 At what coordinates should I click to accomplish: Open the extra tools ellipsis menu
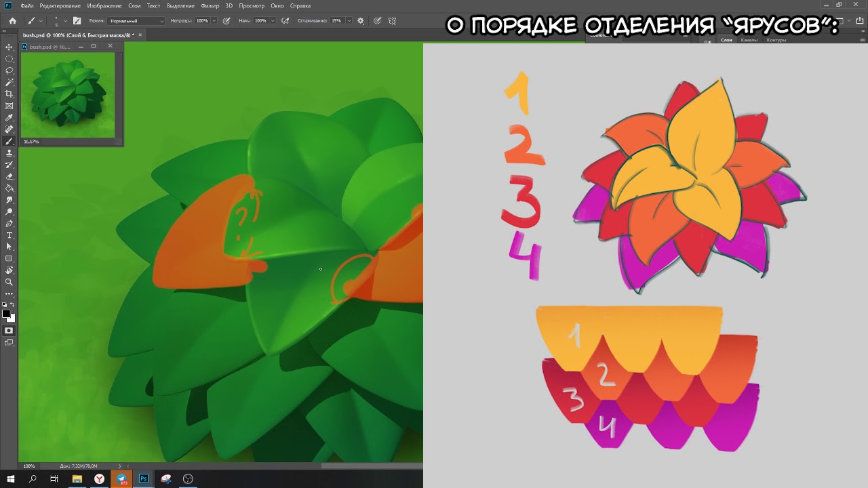[x=9, y=293]
